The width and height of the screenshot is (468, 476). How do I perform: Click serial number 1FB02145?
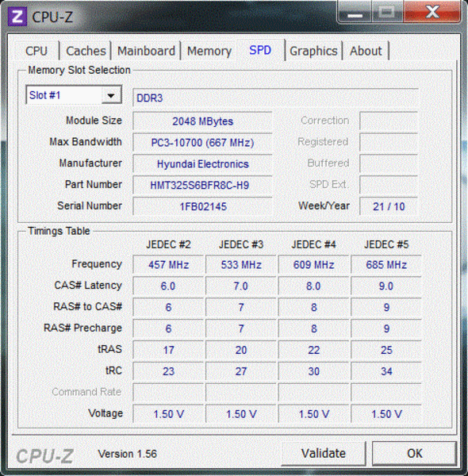point(202,206)
